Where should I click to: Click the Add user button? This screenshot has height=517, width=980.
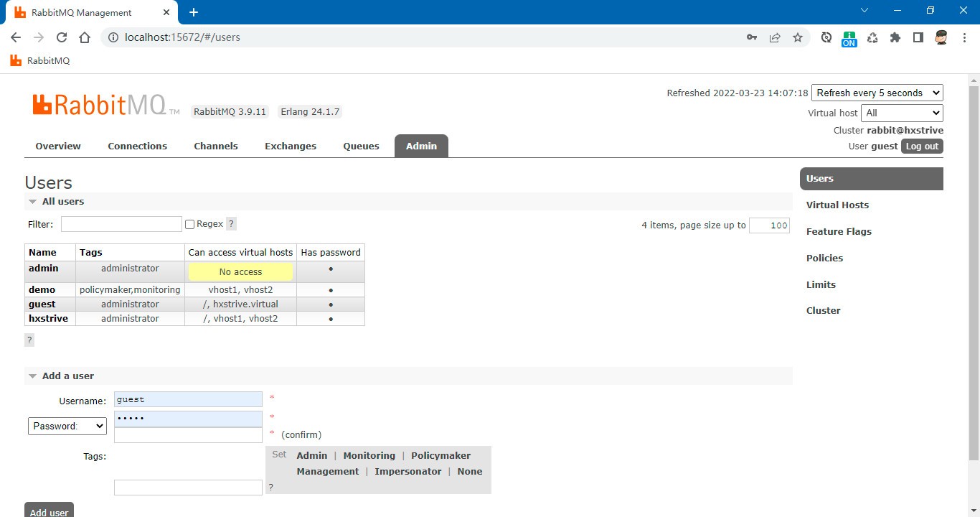[x=49, y=511]
